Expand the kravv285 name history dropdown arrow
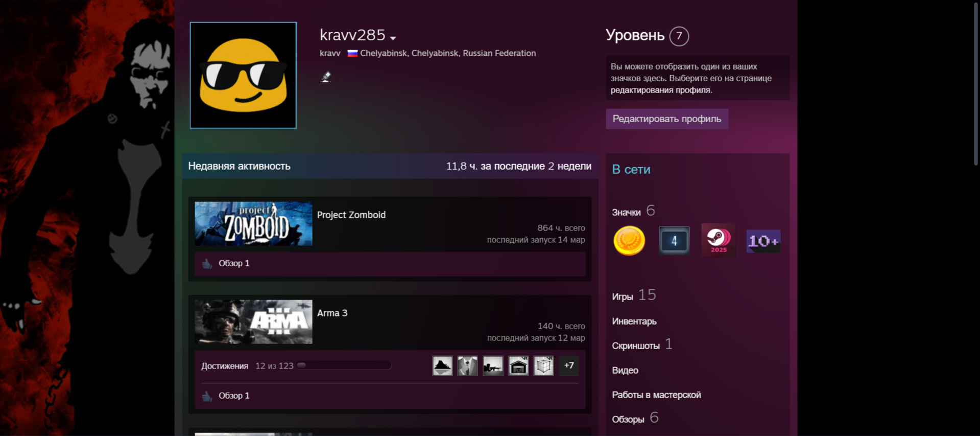Viewport: 980px width, 436px height. pos(393,38)
